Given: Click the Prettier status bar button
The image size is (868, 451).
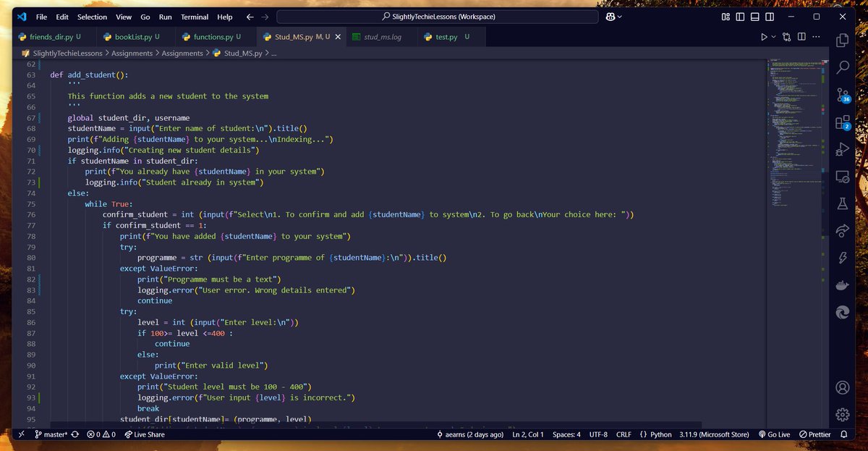Looking at the screenshot, I should 814,434.
